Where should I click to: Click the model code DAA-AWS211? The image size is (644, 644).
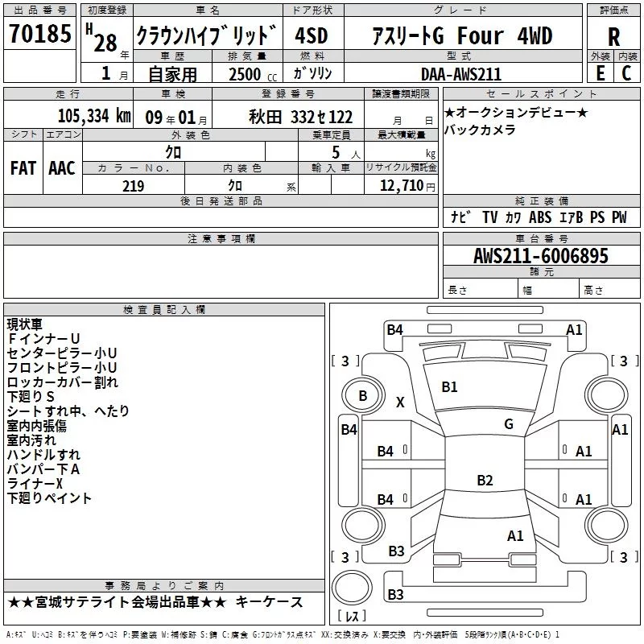[460, 73]
